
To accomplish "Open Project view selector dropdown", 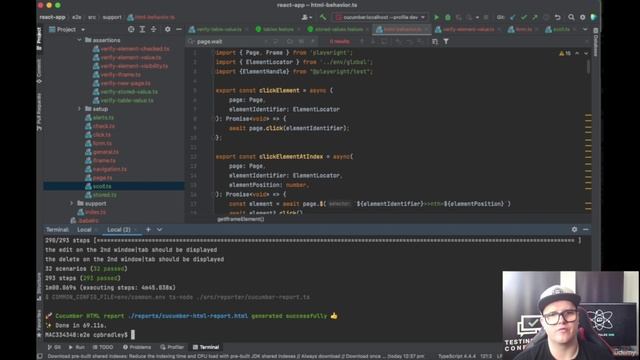I will tap(67, 29).
